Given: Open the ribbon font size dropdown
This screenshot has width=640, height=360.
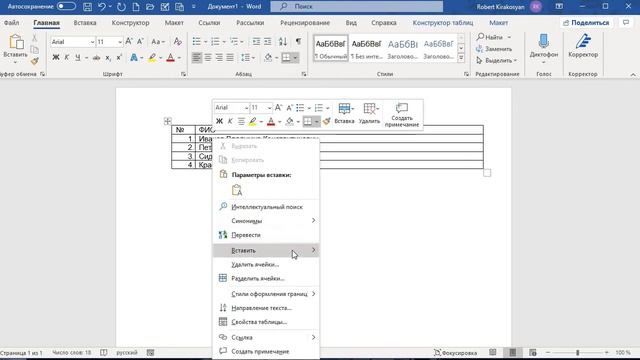Looking at the screenshot, I should coord(120,42).
